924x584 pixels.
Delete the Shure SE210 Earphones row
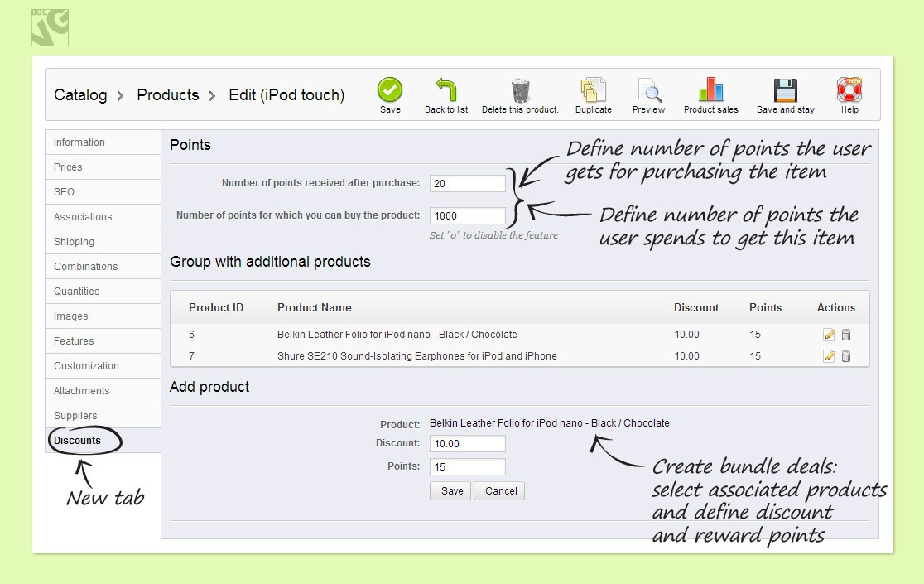(x=846, y=356)
